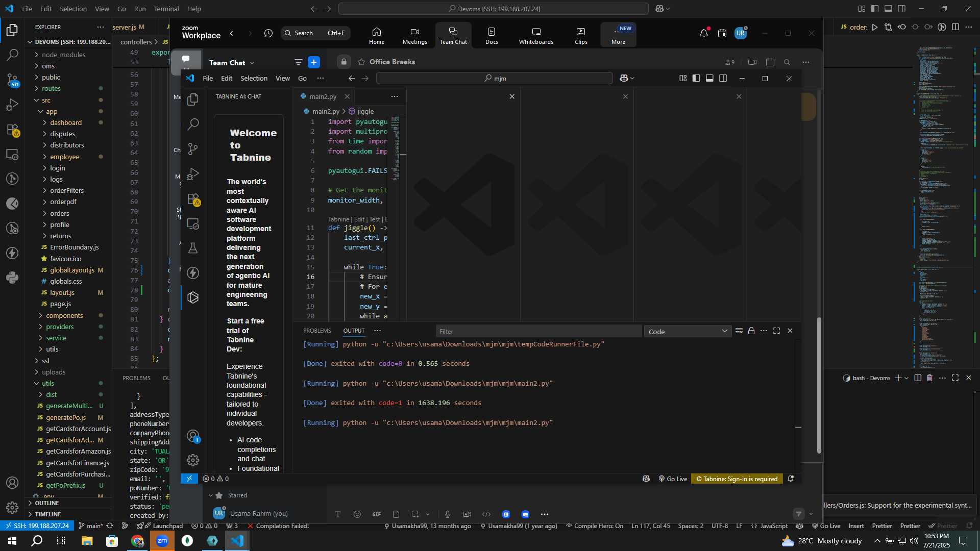The height and width of the screenshot is (551, 980).
Task: Expand node_modules folder
Action: [x=63, y=55]
